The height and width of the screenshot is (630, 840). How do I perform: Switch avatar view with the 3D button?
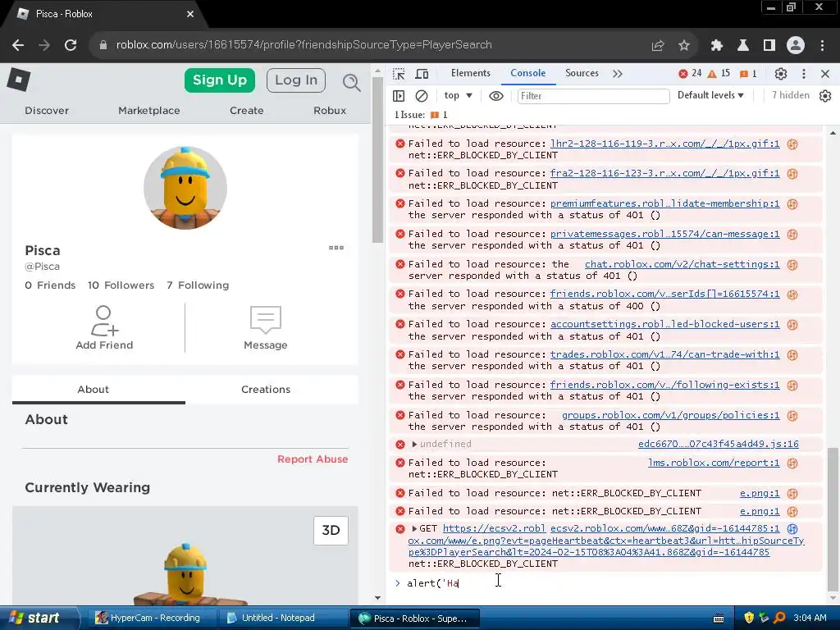click(x=331, y=531)
